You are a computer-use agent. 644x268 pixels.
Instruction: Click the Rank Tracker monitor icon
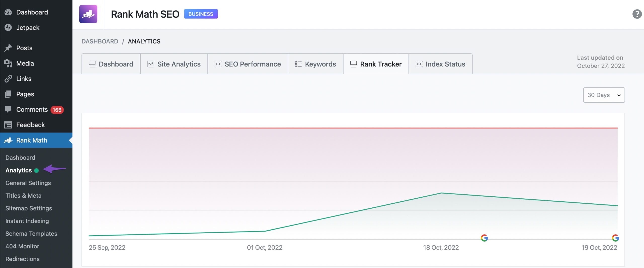pyautogui.click(x=353, y=64)
